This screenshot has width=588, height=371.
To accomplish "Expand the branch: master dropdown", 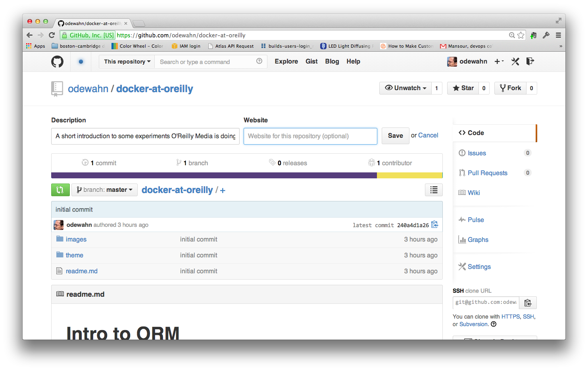I will pos(104,190).
